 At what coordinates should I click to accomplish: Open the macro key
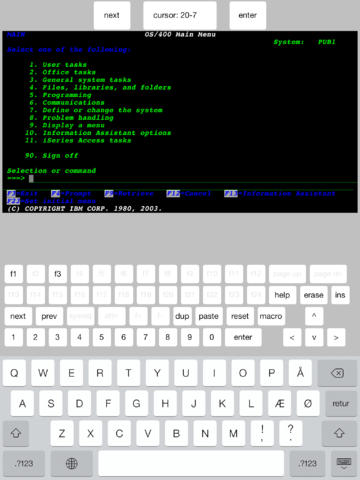[x=271, y=316]
